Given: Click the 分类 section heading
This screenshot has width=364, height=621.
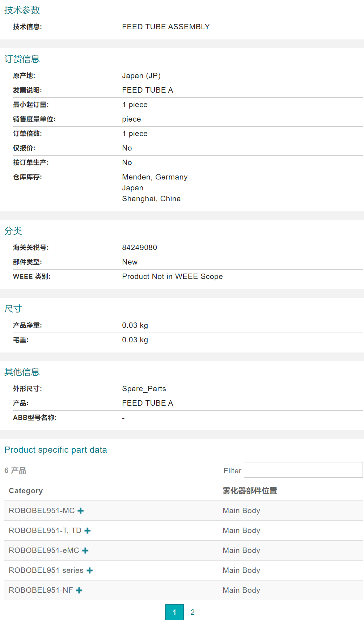Looking at the screenshot, I should point(13,231).
